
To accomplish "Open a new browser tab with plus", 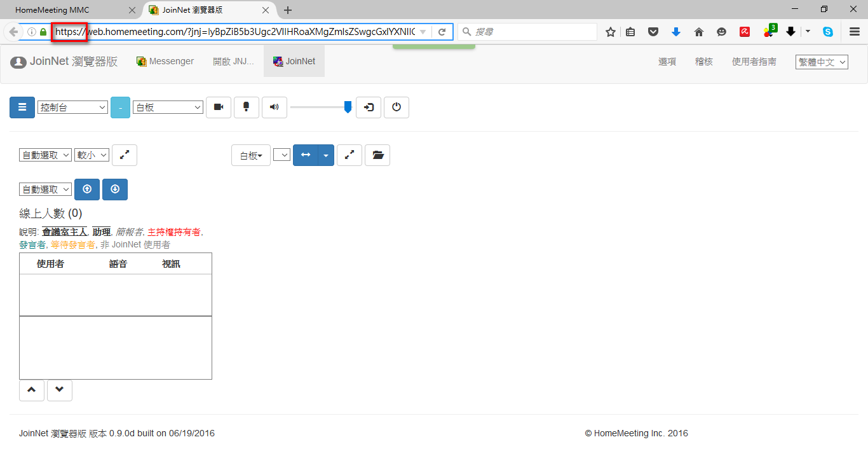I will (288, 10).
